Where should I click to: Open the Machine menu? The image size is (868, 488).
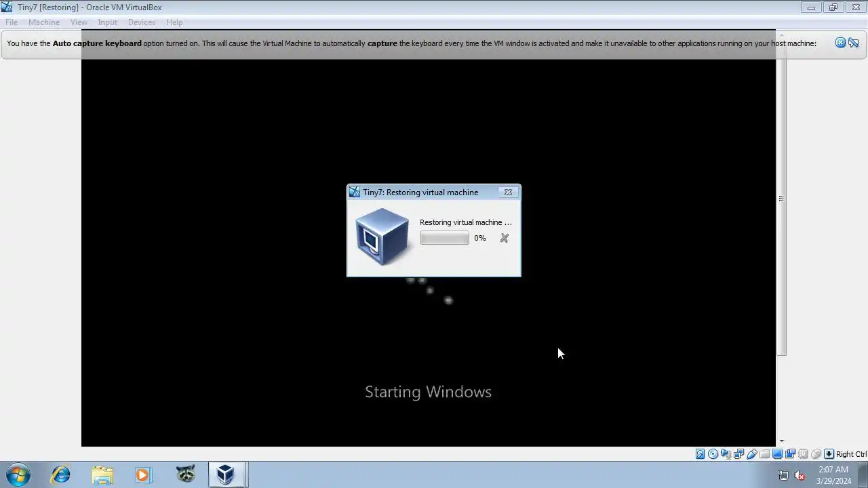pyautogui.click(x=44, y=22)
